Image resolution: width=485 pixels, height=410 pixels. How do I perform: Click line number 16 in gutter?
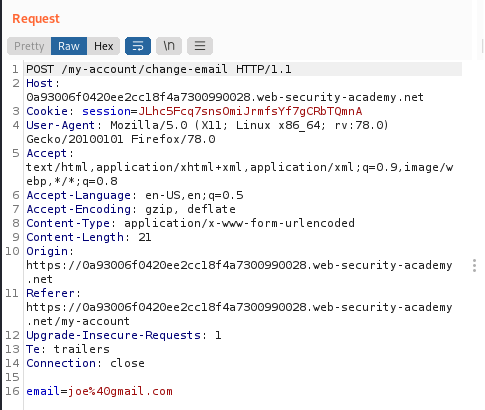pyautogui.click(x=12, y=391)
